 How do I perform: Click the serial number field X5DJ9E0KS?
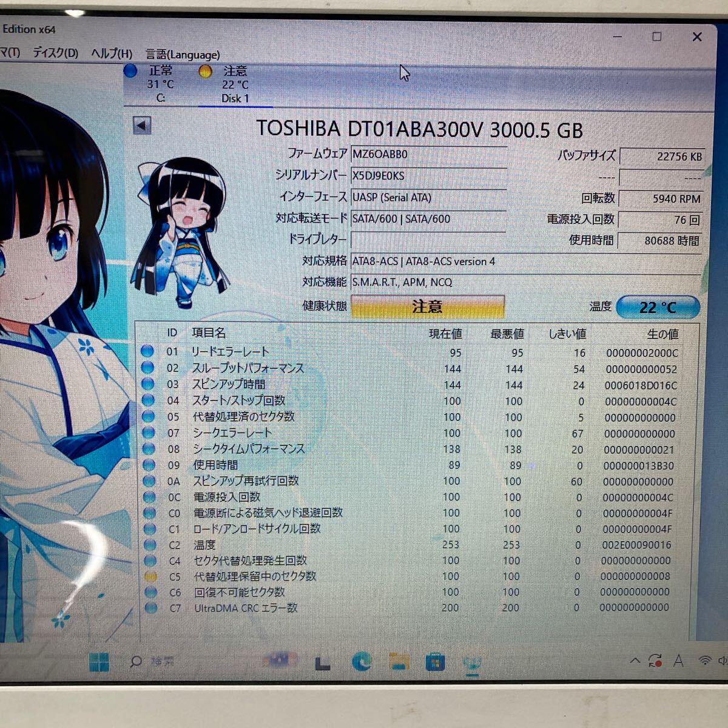(429, 176)
